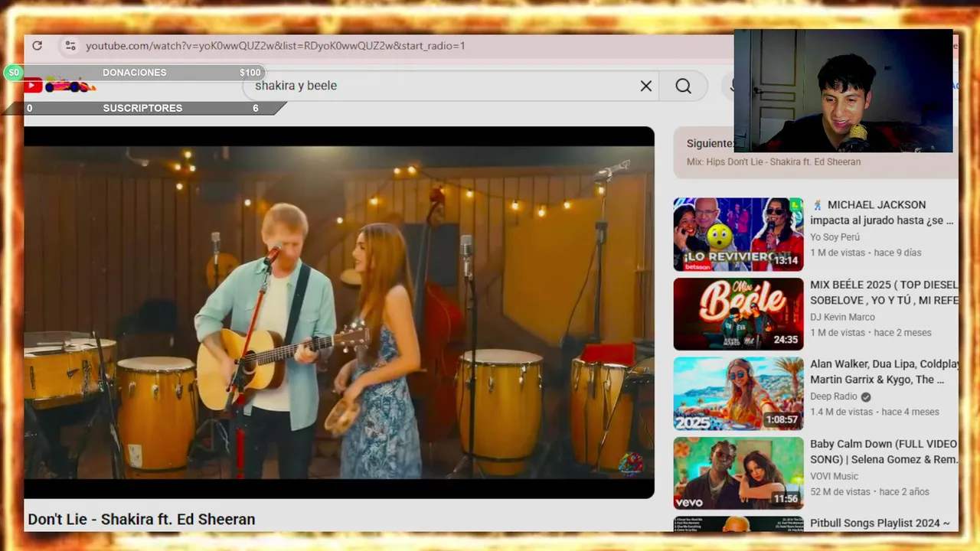Run search with the magnifying glass button
The width and height of the screenshot is (980, 551).
(x=684, y=86)
